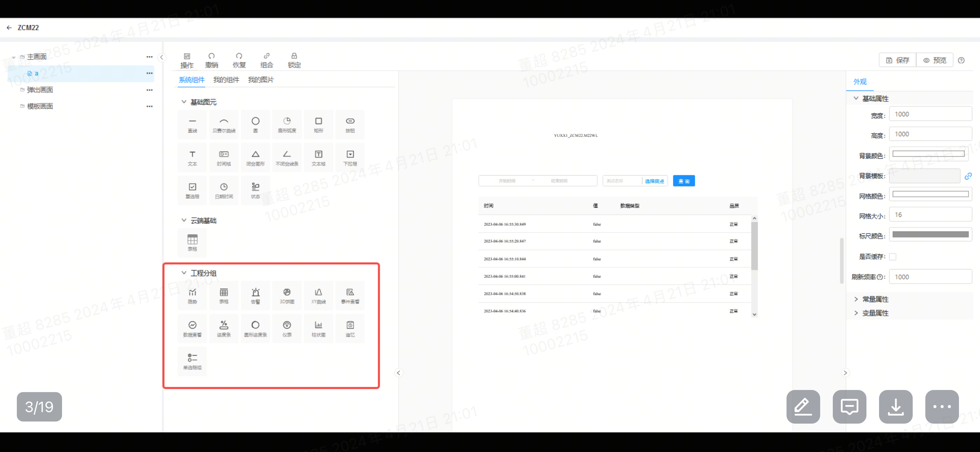Click the 锁定 lock toolbar button
The image size is (980, 452).
(294, 61)
